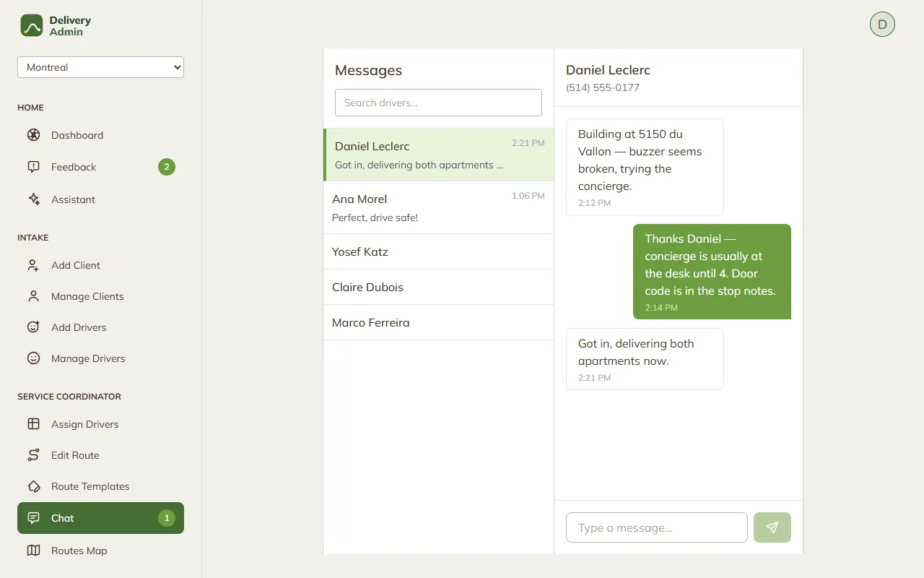Open the Routes Map label
The width and height of the screenshot is (924, 578).
pos(79,551)
